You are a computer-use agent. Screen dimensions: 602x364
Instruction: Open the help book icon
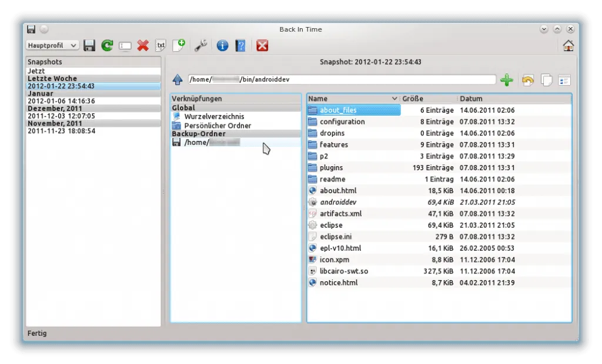[240, 46]
